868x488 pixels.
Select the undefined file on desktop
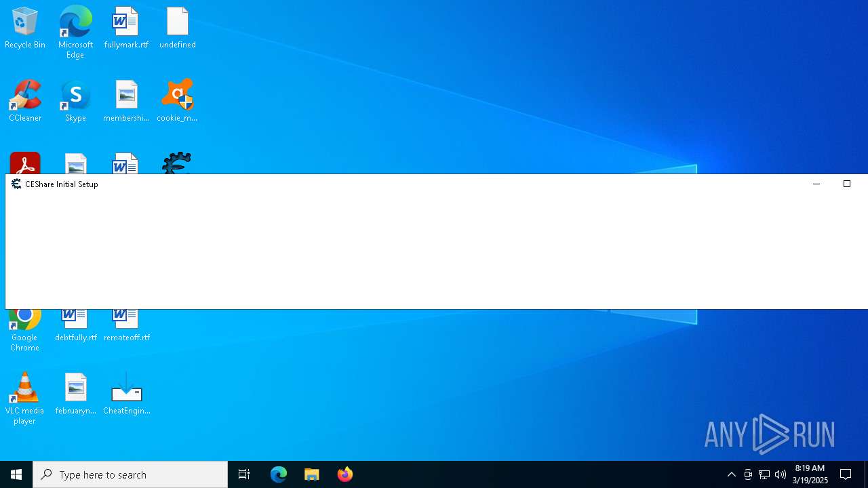click(178, 28)
